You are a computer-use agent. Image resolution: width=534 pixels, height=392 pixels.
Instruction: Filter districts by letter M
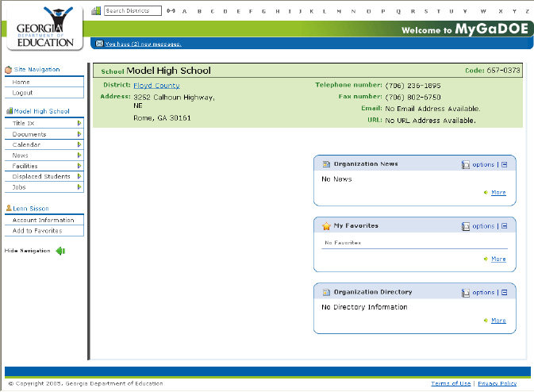tap(339, 11)
